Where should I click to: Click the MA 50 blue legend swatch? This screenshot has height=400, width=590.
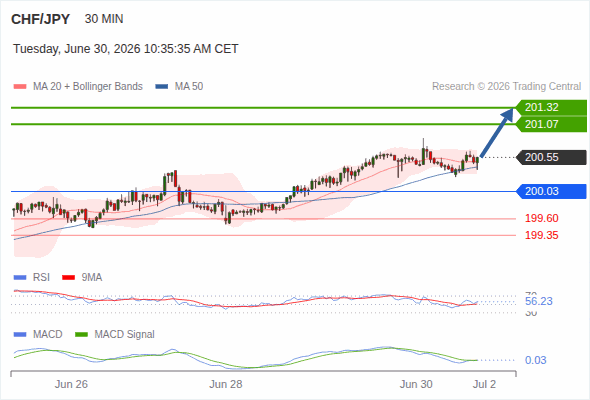coord(162,87)
